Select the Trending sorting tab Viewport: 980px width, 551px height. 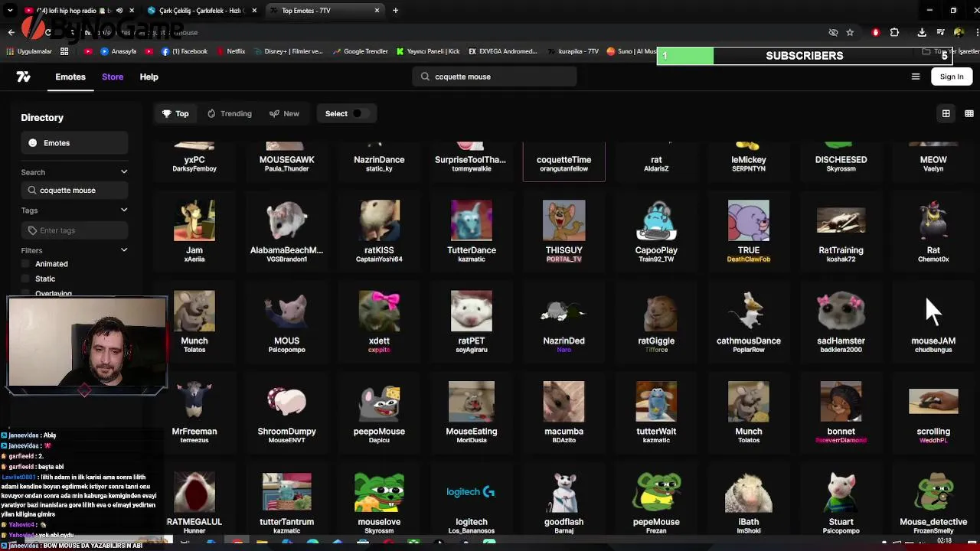(229, 113)
